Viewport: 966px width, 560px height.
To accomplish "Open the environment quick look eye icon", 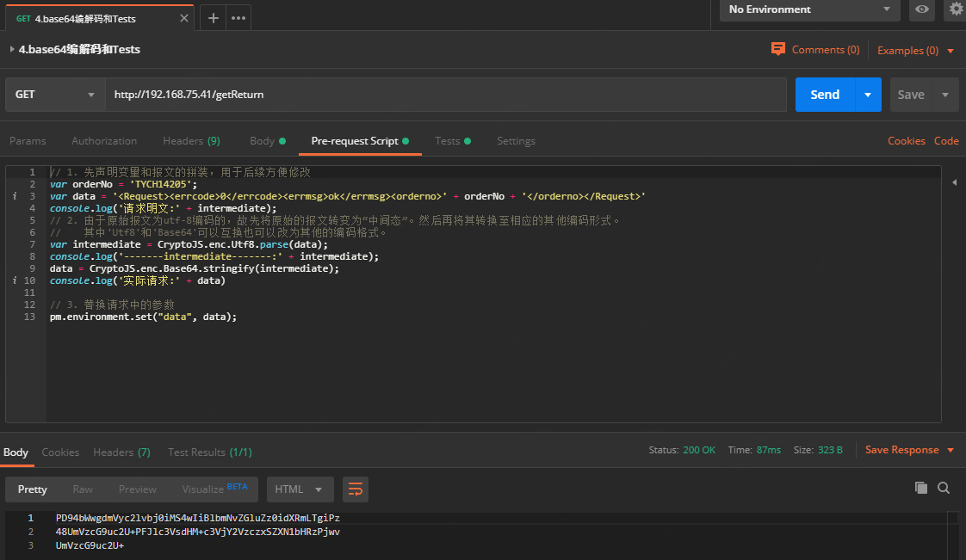I will click(x=920, y=10).
